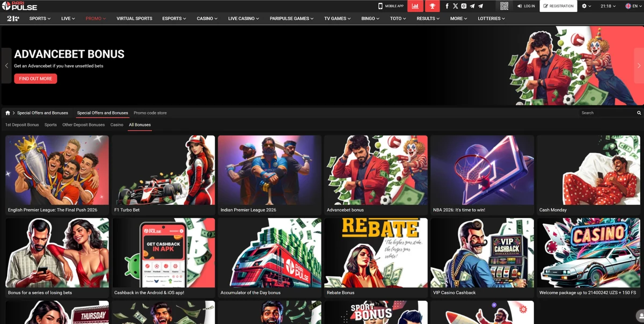Viewport: 644px width, 324px height.
Task: Expand the More menu
Action: click(x=459, y=18)
